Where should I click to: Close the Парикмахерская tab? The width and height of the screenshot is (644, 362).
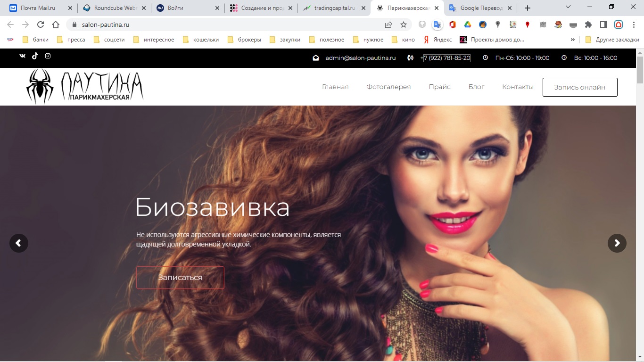coord(437,8)
